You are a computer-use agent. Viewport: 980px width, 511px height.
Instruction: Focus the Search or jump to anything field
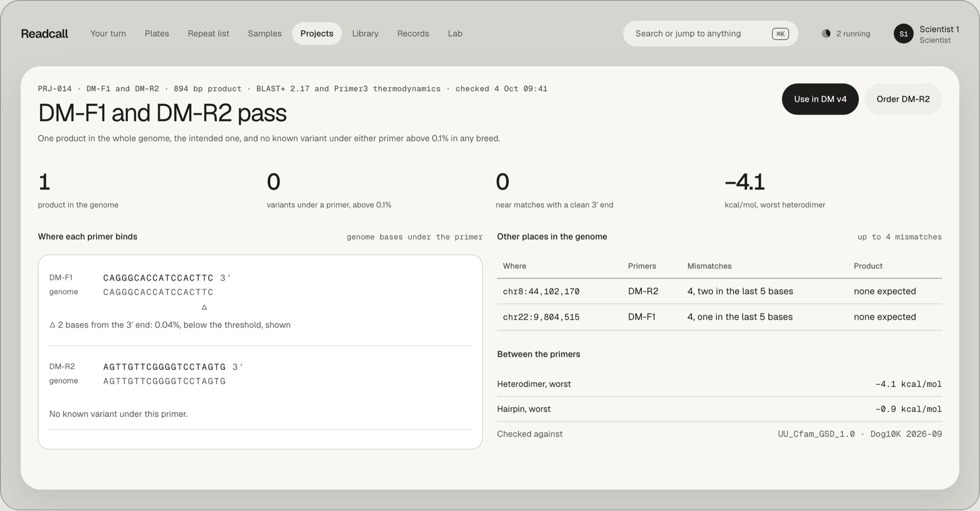coord(710,34)
